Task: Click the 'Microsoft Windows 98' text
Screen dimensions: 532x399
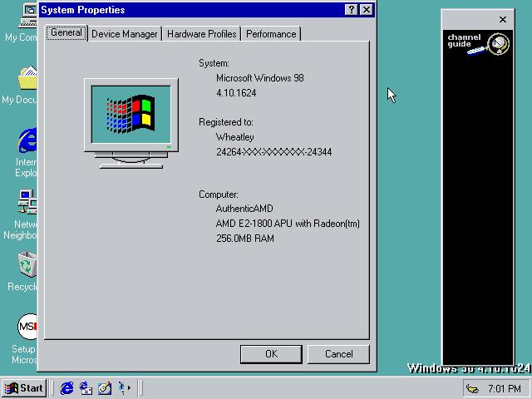Action: (260, 78)
